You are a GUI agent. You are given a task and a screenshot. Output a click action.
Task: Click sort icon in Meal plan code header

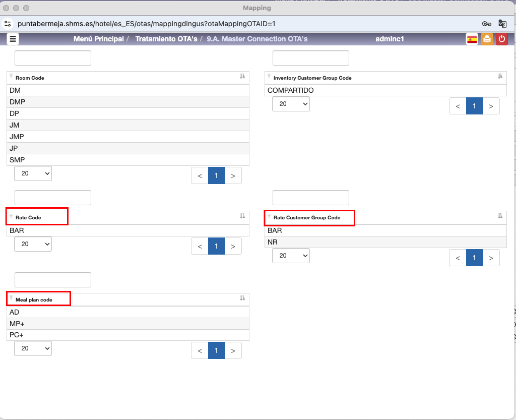[242, 298]
